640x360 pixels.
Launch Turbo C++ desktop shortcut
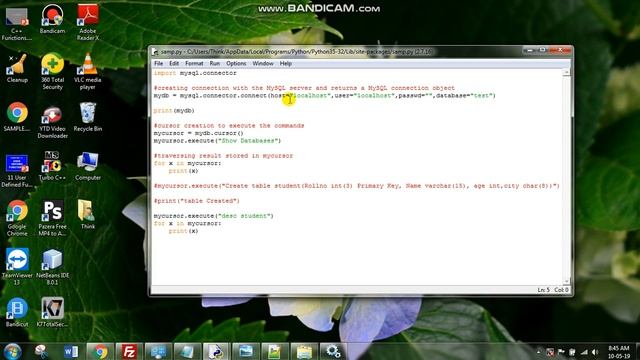point(52,166)
